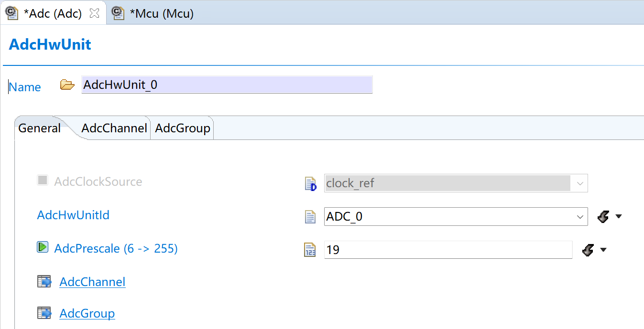Click the derived-value document icon beside clock_ref

[310, 183]
